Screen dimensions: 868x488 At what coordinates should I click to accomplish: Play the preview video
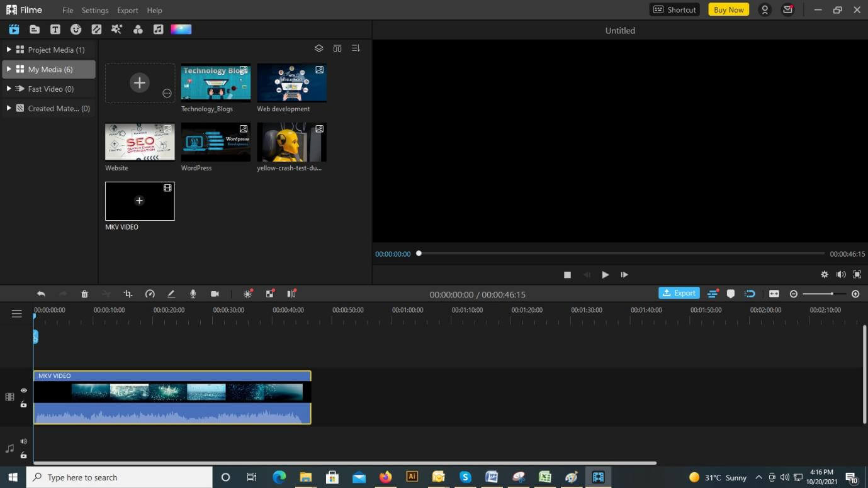[x=605, y=275]
